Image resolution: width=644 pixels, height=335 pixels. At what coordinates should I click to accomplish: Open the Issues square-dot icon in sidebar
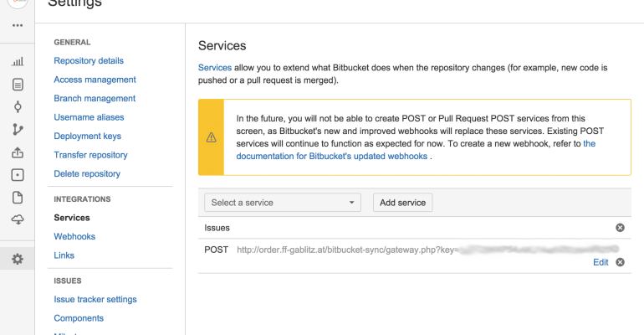pyautogui.click(x=18, y=175)
